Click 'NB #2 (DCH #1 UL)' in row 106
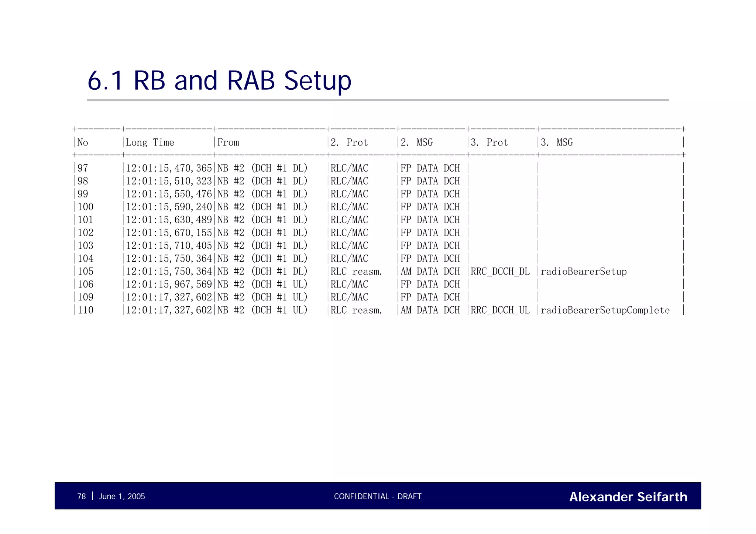The height and width of the screenshot is (534, 756). coord(262,285)
